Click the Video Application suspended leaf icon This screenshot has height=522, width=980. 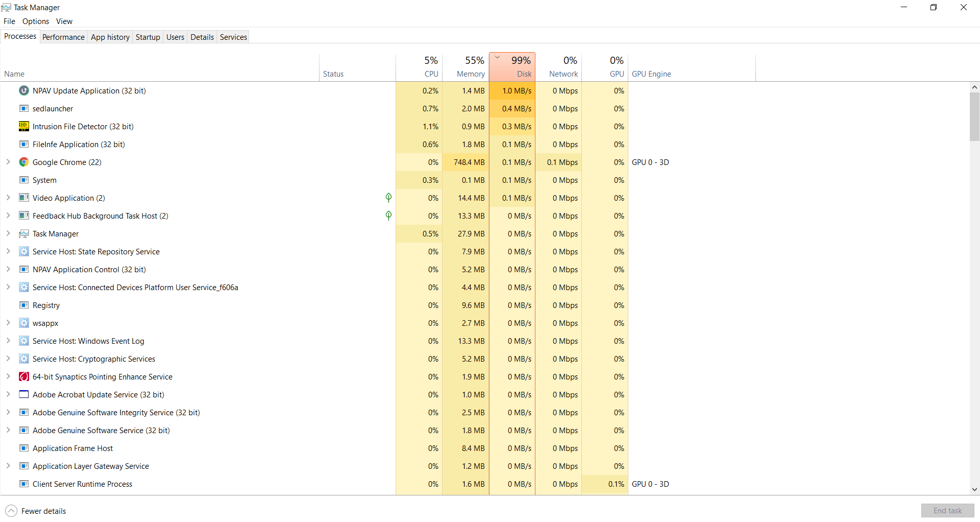click(x=388, y=198)
